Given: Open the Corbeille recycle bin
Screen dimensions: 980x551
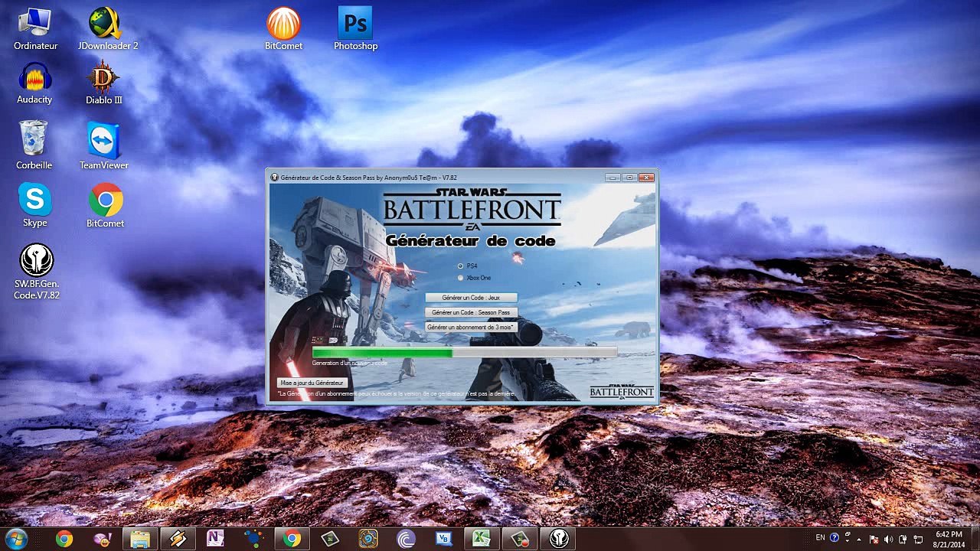Looking at the screenshot, I should [34, 145].
